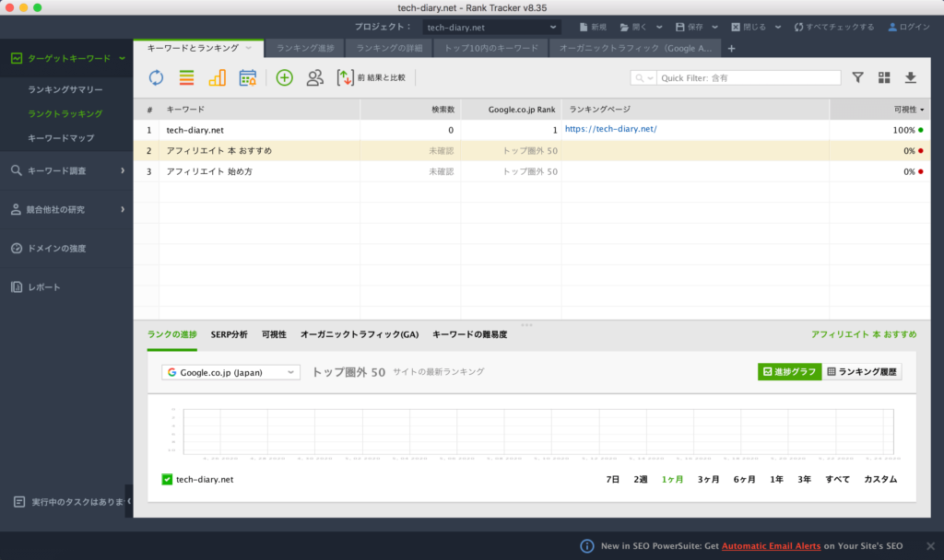
Task: Click すべてチェックする check all button
Action: coord(833,27)
